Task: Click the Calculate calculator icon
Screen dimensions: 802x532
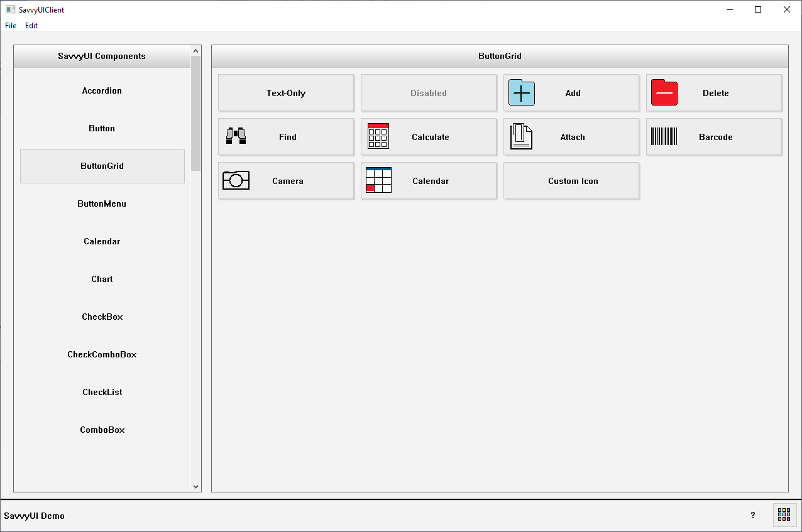Action: point(378,136)
